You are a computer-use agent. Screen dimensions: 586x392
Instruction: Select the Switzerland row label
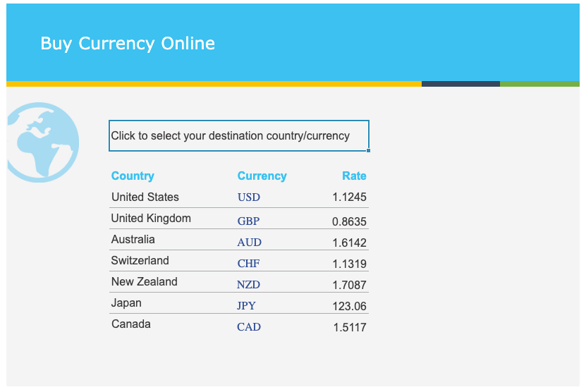click(140, 261)
